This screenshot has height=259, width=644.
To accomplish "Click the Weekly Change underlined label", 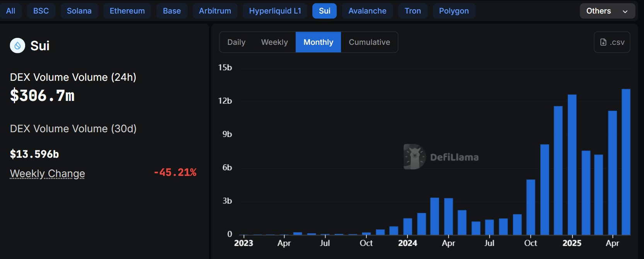I will coord(48,174).
